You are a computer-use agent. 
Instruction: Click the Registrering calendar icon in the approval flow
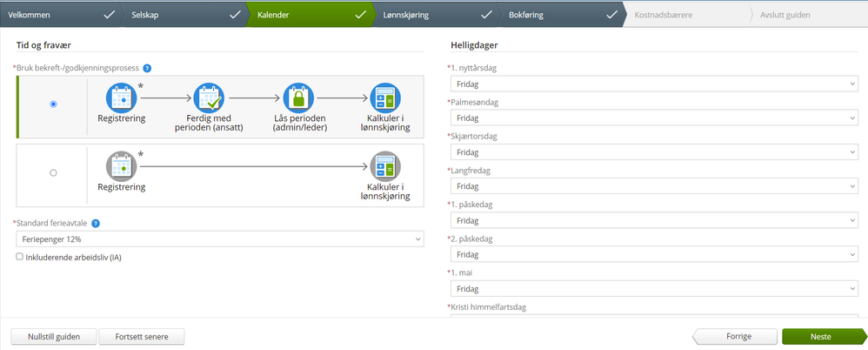click(121, 98)
